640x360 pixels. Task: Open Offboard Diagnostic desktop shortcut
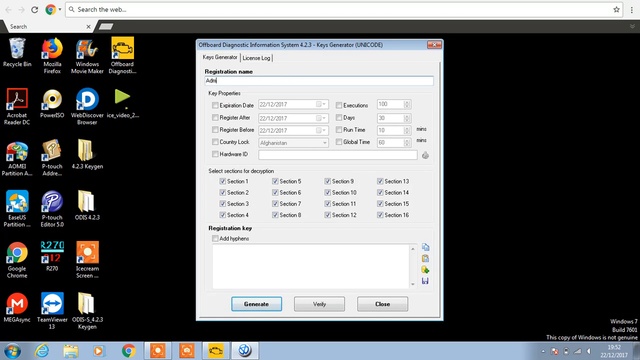click(x=122, y=56)
